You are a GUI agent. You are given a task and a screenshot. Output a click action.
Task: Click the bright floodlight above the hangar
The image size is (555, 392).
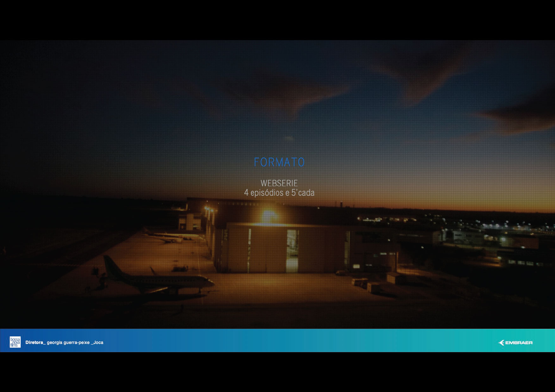pos(268,216)
